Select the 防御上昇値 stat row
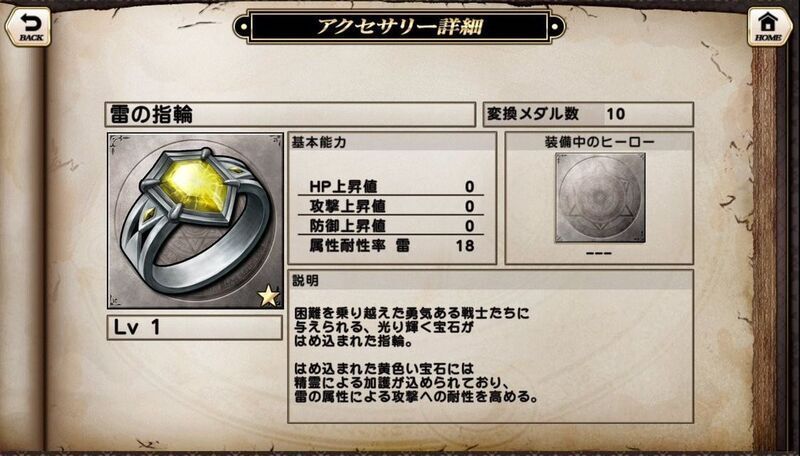The height and width of the screenshot is (456, 800). [x=391, y=225]
